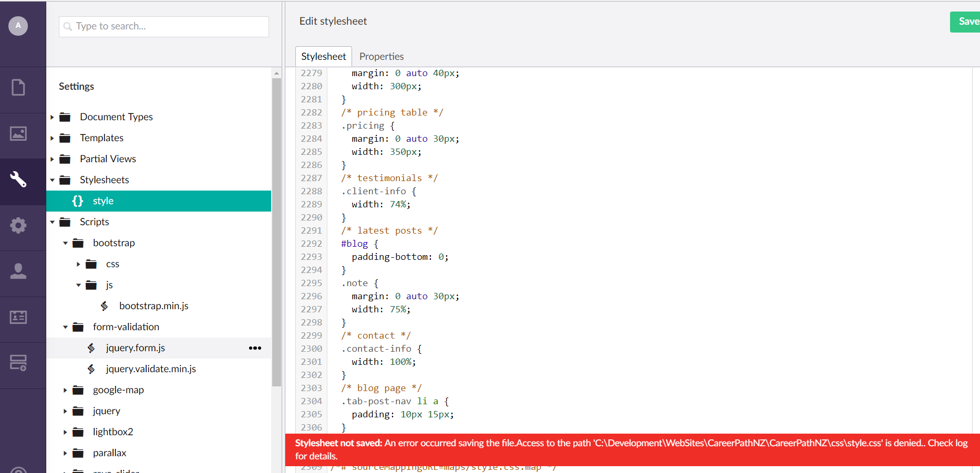The height and width of the screenshot is (473, 980).
Task: Click the Templates folder icon
Action: click(x=65, y=138)
